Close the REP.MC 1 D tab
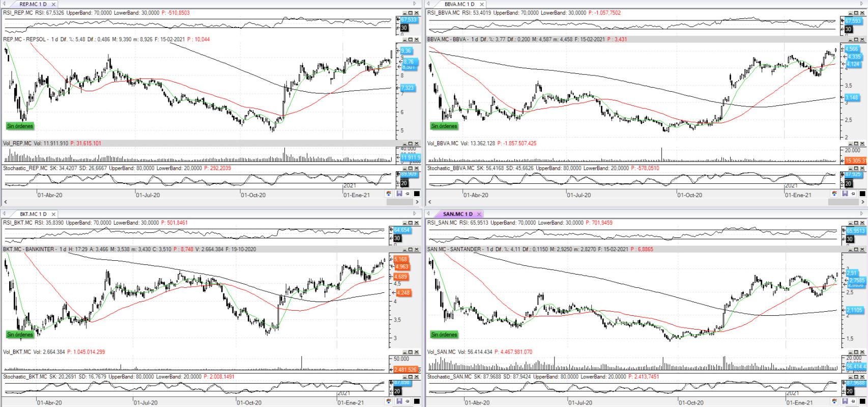Viewport: 868px width, 407px height. (x=53, y=4)
